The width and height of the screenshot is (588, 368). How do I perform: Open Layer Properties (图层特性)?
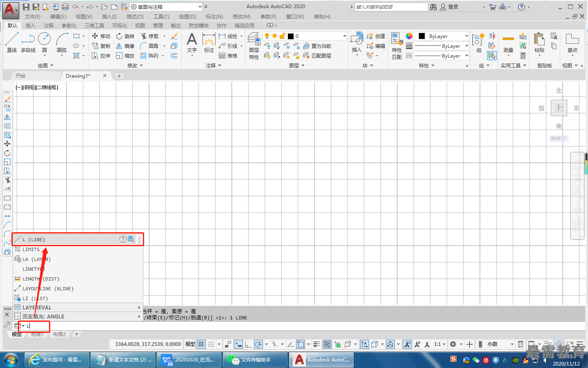[x=254, y=46]
